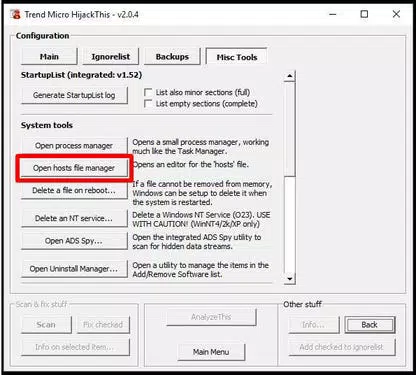Click the HijackThis title bar app icon
This screenshot has width=416, height=375.
click(15, 15)
